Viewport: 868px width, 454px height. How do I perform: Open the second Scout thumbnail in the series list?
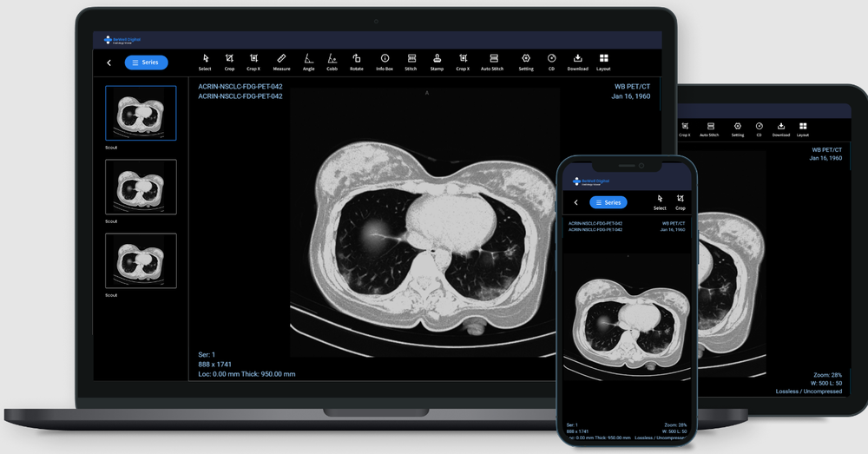click(141, 188)
